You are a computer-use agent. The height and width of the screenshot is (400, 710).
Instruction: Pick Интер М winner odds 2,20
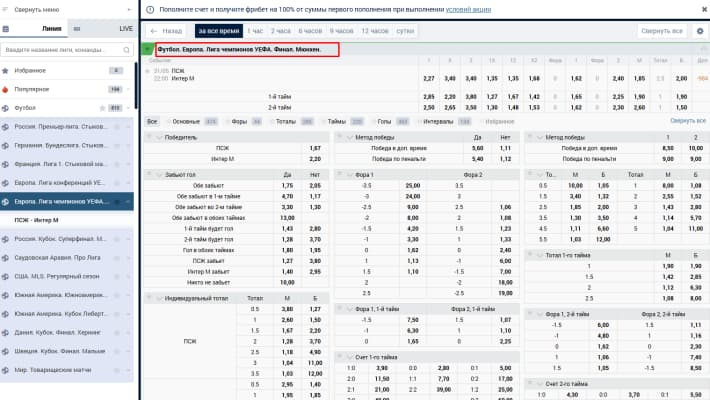click(x=315, y=159)
